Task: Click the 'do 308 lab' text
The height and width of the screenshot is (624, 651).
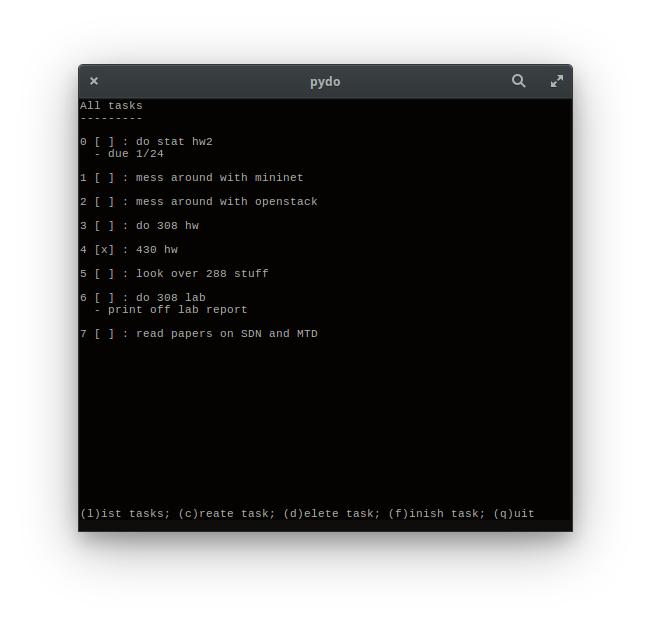Action: [x=171, y=298]
